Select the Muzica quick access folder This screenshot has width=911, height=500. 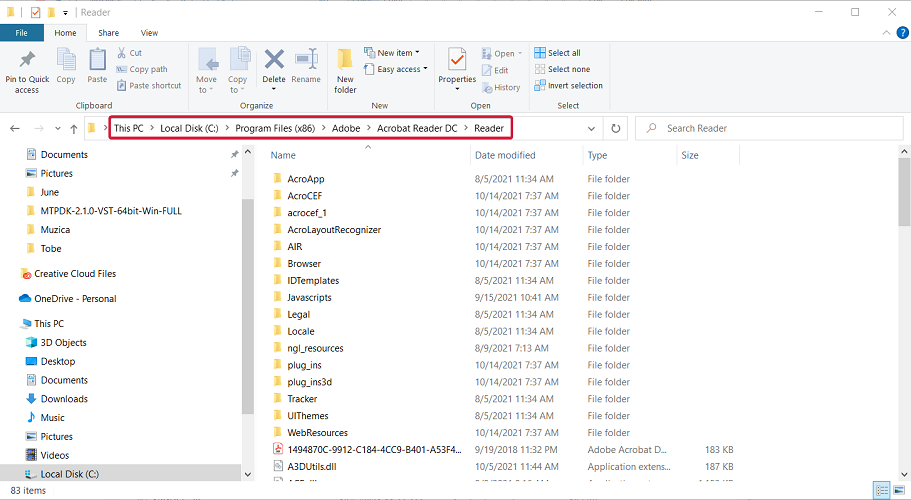pyautogui.click(x=48, y=229)
